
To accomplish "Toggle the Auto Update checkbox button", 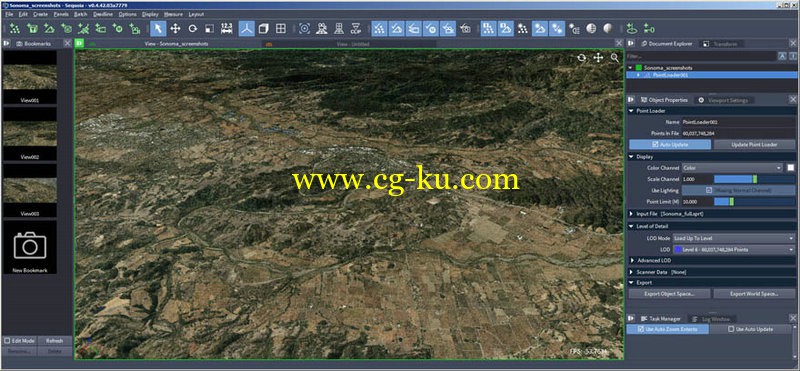I will [x=670, y=144].
